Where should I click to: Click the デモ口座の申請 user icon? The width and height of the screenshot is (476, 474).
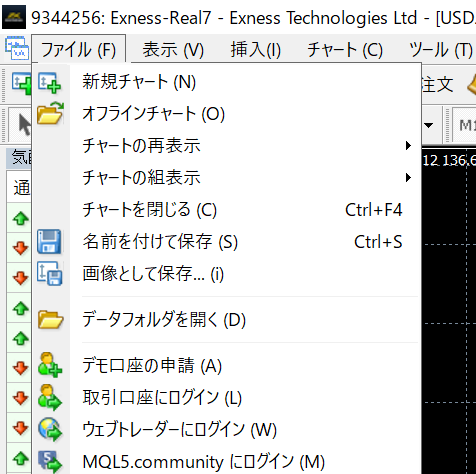coord(49,365)
